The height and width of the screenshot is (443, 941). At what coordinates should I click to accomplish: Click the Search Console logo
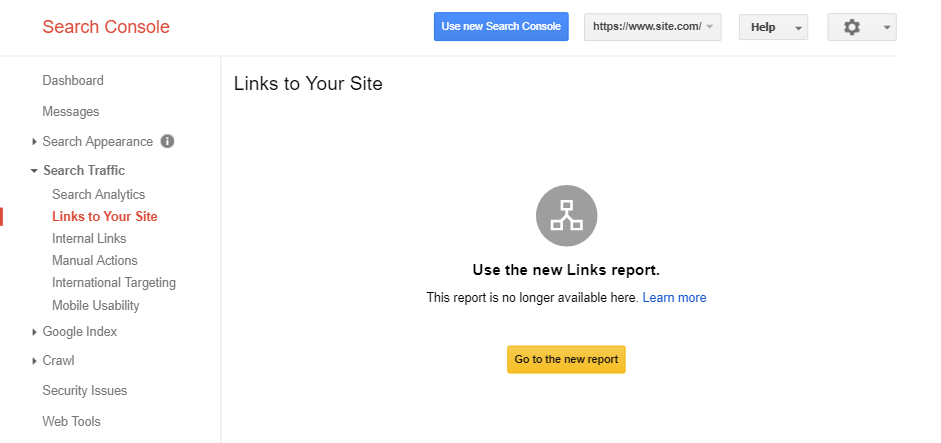[x=106, y=27]
